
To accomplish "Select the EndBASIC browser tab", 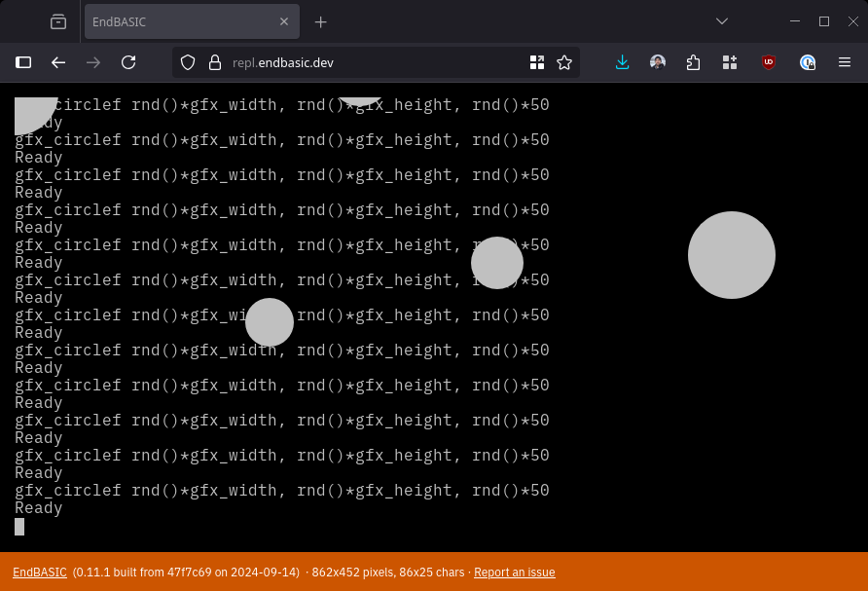I will (192, 21).
